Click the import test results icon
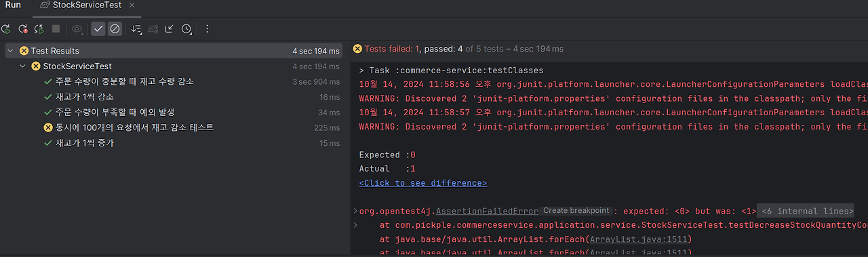 tap(170, 29)
